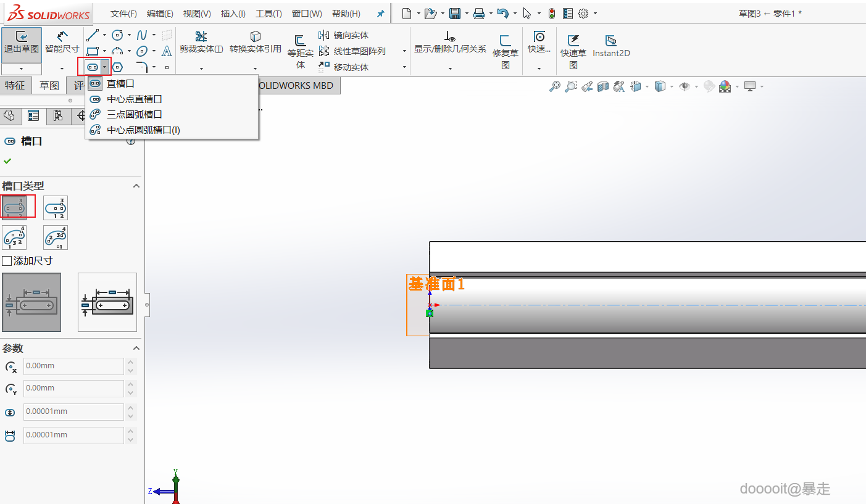This screenshot has height=504, width=866.
Task: Choose 中心点直槽口 from the dropdown
Action: pos(172,99)
